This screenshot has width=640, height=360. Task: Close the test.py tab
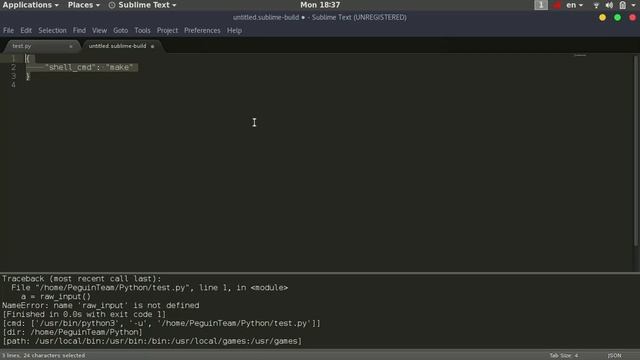coord(71,47)
